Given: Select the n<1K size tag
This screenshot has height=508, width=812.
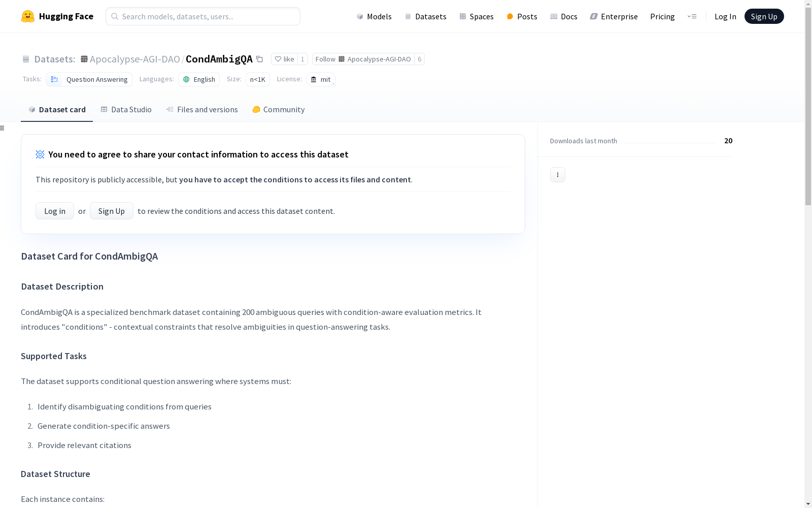Looking at the screenshot, I should tap(258, 79).
